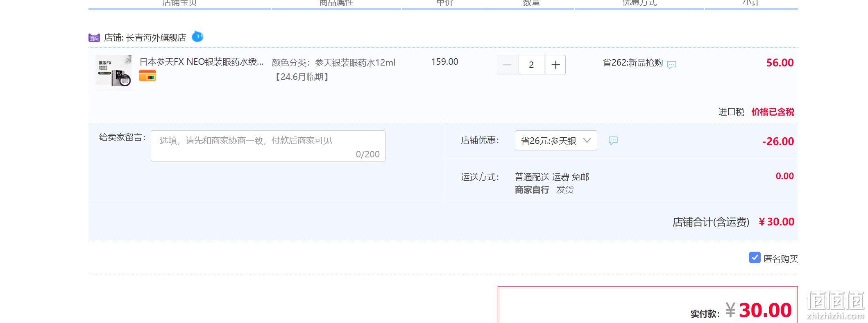
Task: Expand the 省26元:参天银 store discount dropdown
Action: 556,141
